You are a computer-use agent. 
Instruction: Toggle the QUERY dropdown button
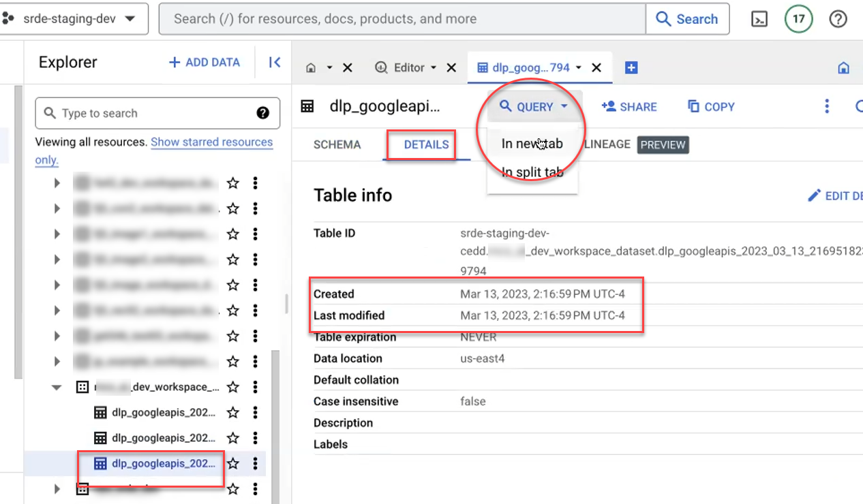pos(534,106)
